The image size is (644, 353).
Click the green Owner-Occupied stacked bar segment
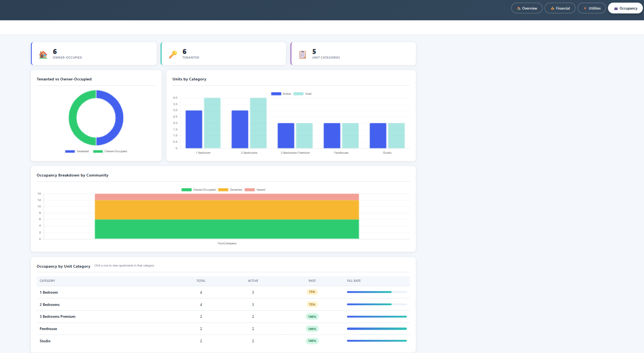(227, 229)
